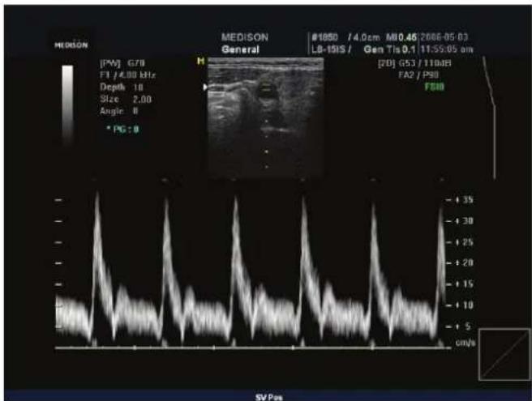Click the "MEDISON" title in the header

[245, 37]
